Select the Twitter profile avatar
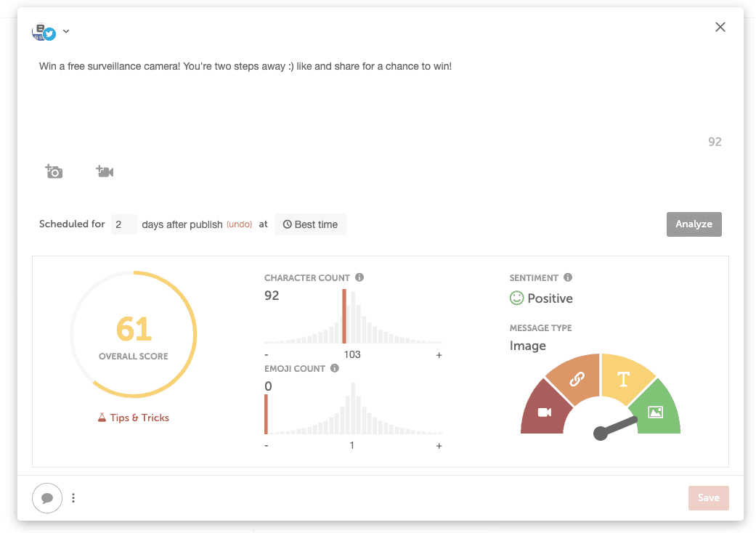This screenshot has height=533, width=756. [44, 32]
